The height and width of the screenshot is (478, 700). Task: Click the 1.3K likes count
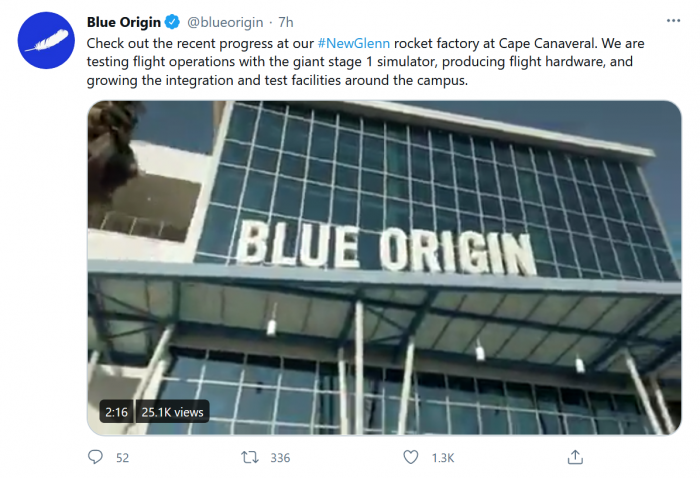click(x=442, y=458)
